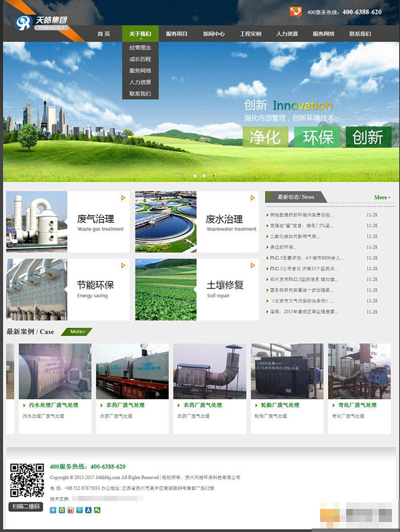Open the 关于我们 navigation dropdown
400x532 pixels.
(140, 34)
